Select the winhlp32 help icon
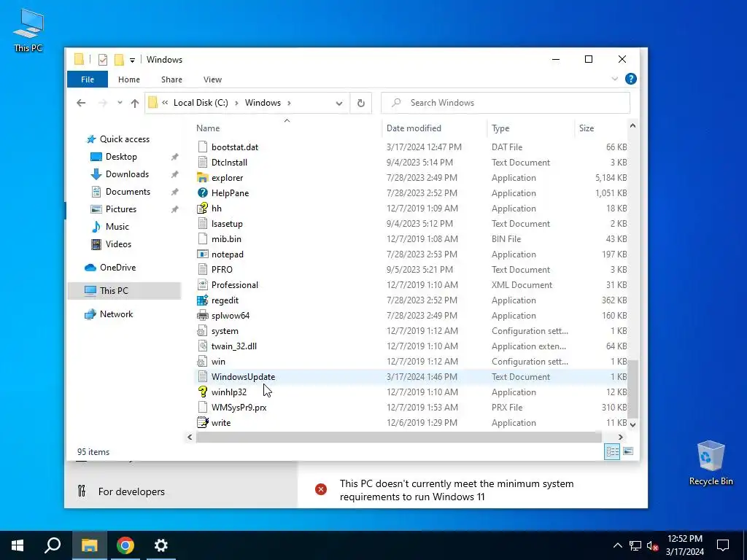This screenshot has height=560, width=747. 203,392
